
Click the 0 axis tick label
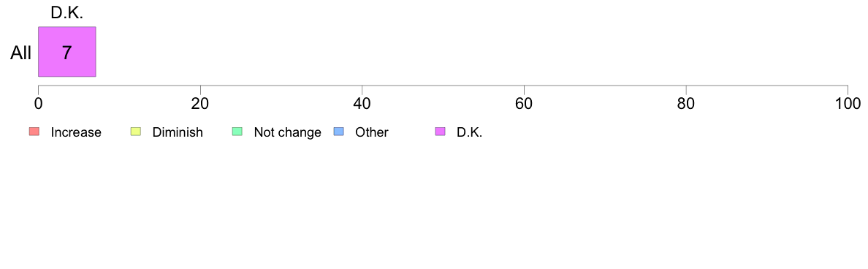point(38,104)
